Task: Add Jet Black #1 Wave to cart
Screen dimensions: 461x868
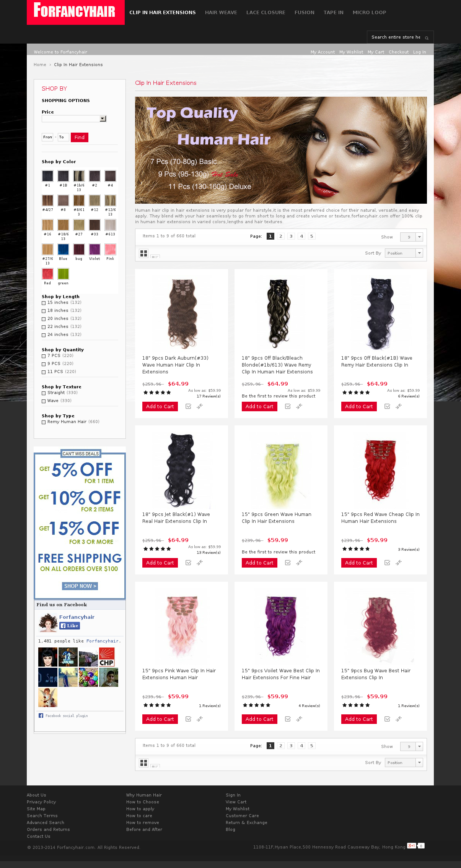Action: (x=160, y=563)
